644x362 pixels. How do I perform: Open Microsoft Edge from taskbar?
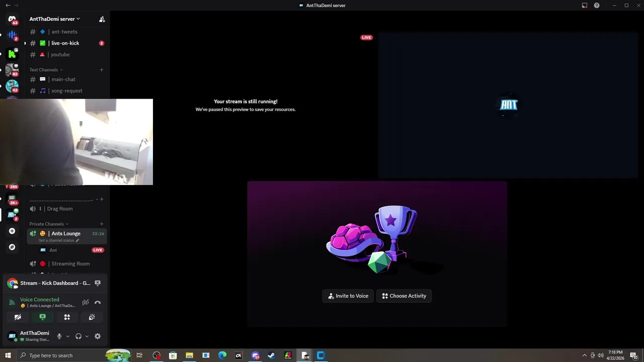click(x=222, y=355)
